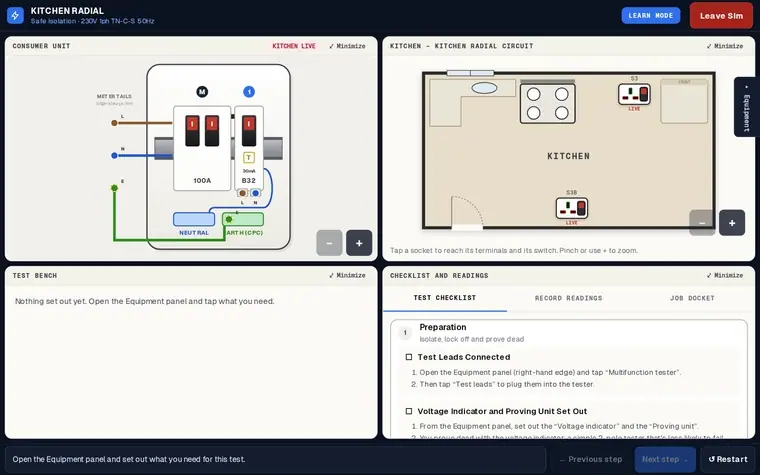Tap the blue N terminal under B32
Screen dimensions: 760x475
pyautogui.click(x=255, y=193)
